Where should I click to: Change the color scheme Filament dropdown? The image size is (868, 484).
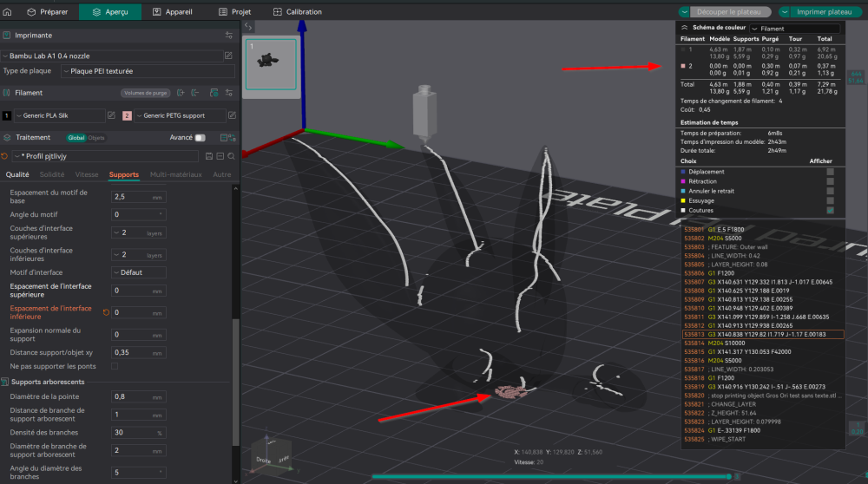point(795,29)
